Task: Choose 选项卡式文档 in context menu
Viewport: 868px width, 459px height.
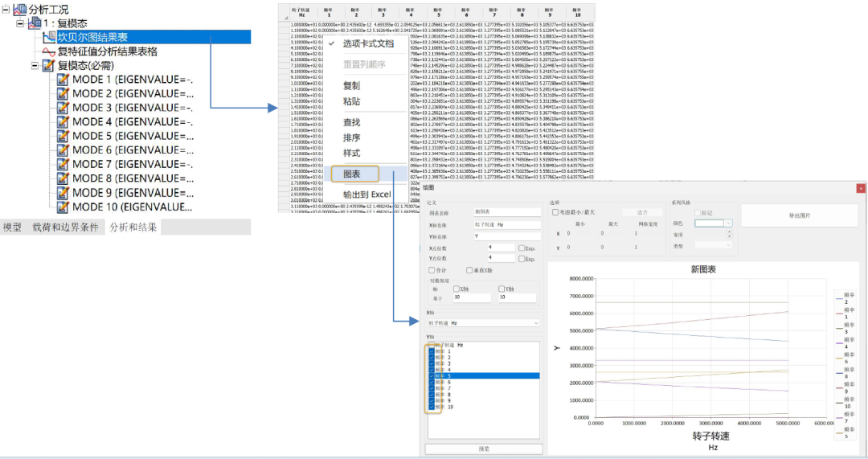Action: pos(368,43)
